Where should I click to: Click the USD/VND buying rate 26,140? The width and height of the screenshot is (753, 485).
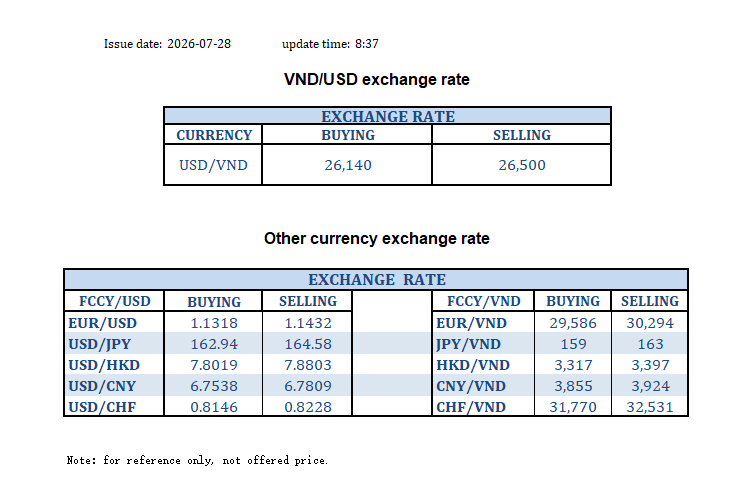(x=348, y=165)
